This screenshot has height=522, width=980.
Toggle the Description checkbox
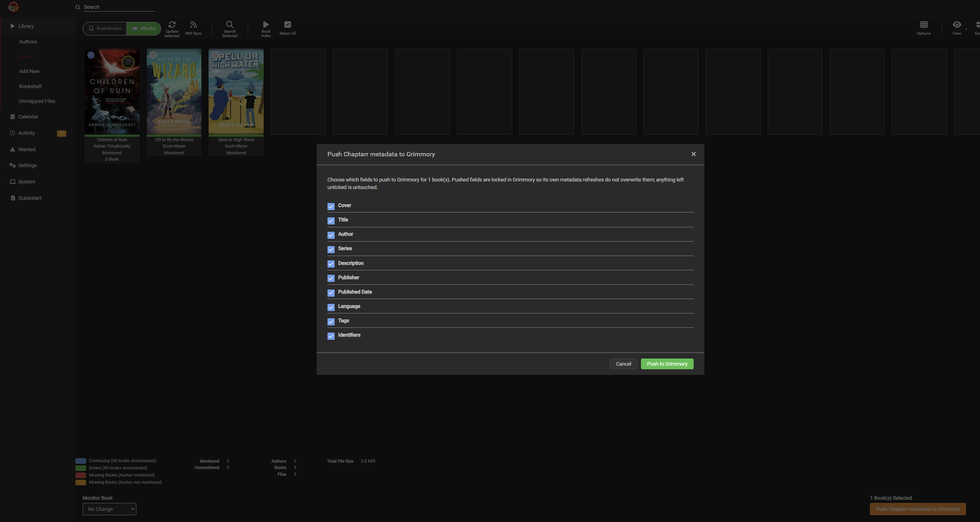[331, 264]
